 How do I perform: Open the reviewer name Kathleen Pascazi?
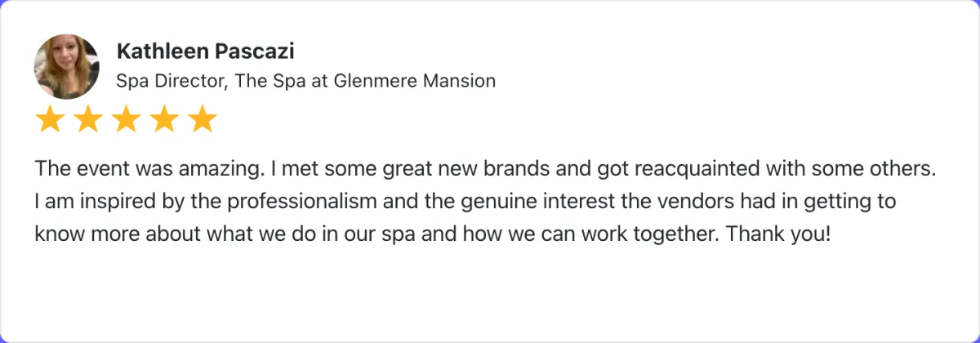click(x=206, y=51)
